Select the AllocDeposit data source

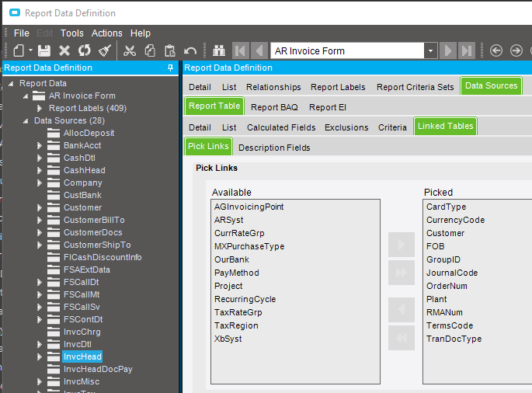89,133
